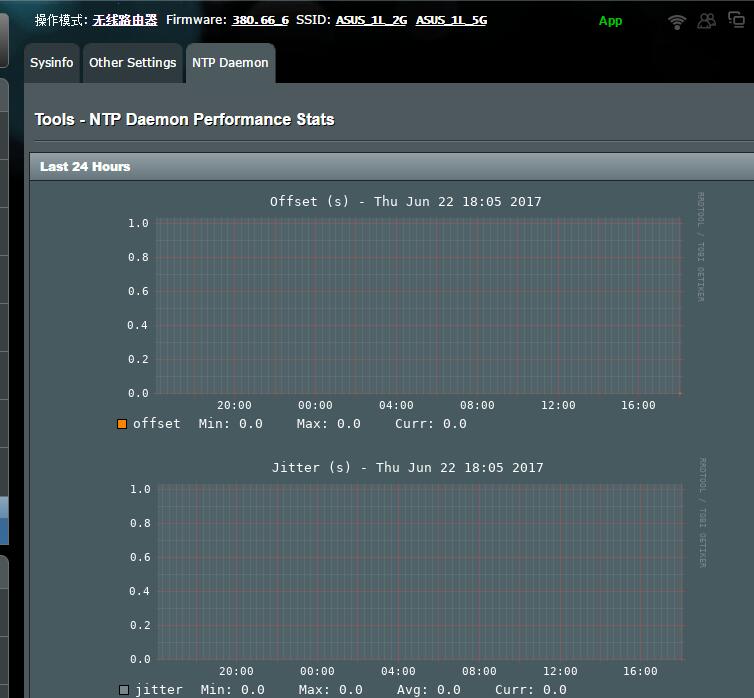Open the ASUS_1L_2G SSID link
754x698 pixels.
(x=371, y=20)
